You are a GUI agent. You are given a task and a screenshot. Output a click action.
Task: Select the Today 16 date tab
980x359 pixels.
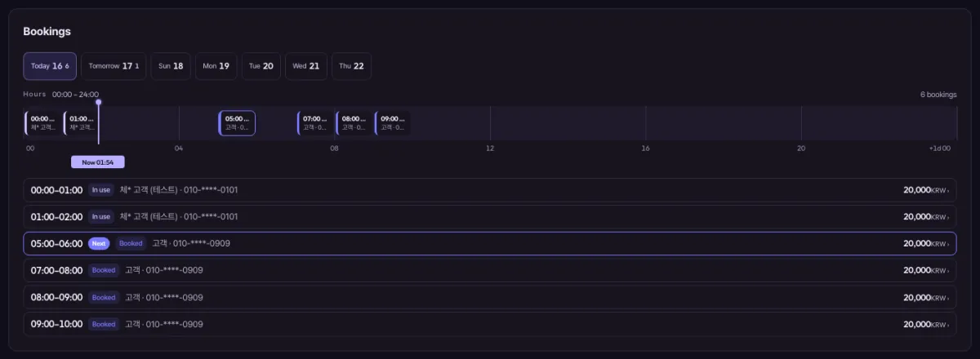50,66
